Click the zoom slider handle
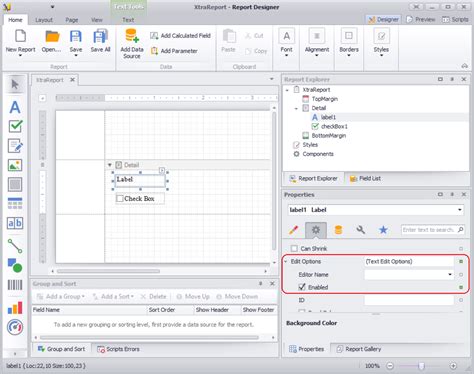Image resolution: width=474 pixels, height=374 pixels. pyautogui.click(x=421, y=366)
